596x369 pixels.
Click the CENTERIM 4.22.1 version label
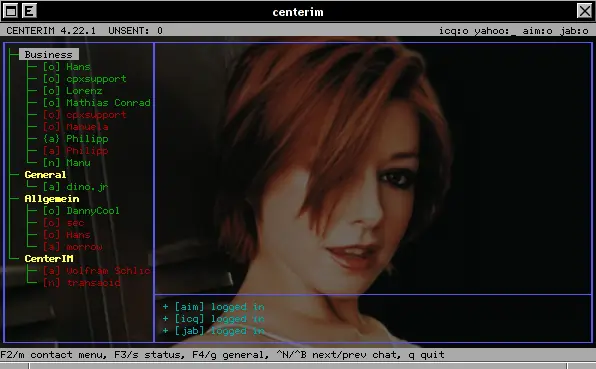click(51, 31)
